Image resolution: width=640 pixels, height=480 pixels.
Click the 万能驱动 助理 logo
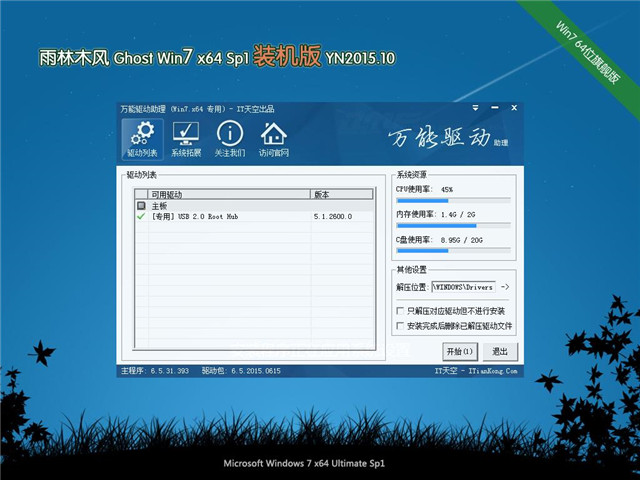point(447,138)
